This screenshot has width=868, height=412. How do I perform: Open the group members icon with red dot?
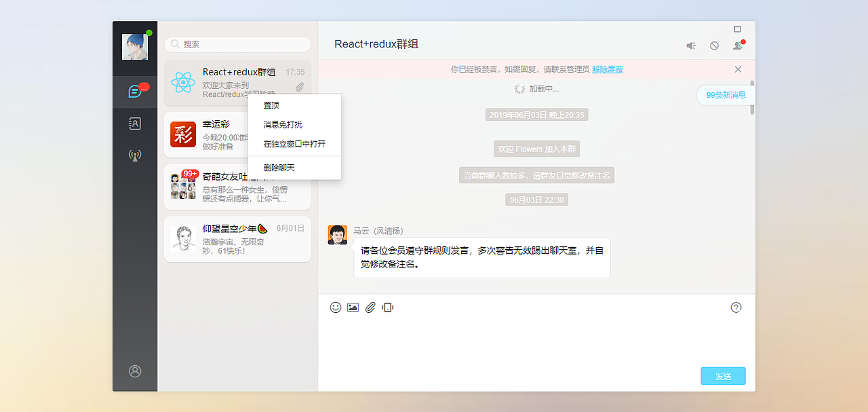738,45
